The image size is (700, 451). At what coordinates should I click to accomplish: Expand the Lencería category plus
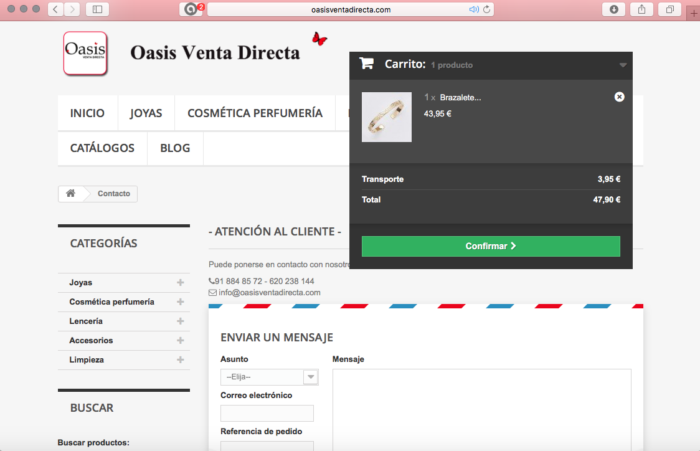180,321
